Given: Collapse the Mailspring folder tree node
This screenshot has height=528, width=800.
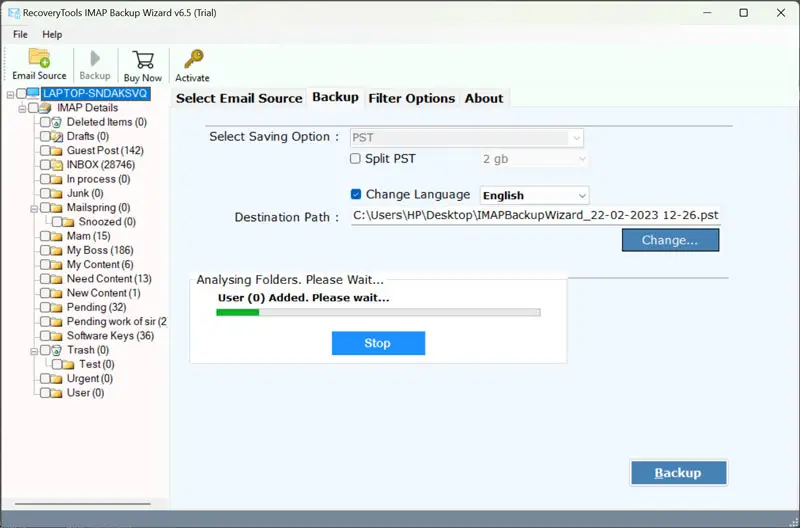Looking at the screenshot, I should tap(33, 208).
